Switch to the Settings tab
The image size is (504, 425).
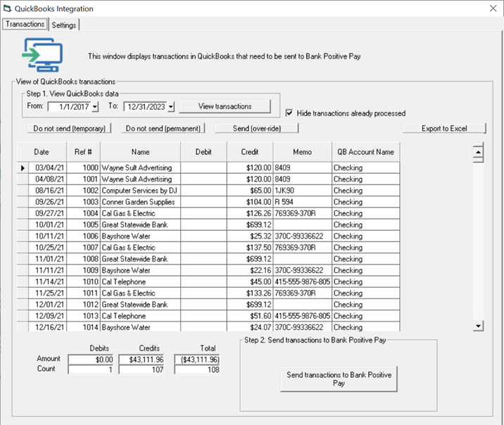[x=64, y=25]
